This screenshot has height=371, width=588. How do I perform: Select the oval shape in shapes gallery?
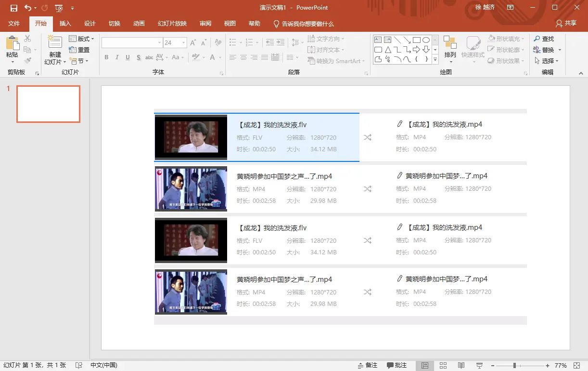(426, 40)
